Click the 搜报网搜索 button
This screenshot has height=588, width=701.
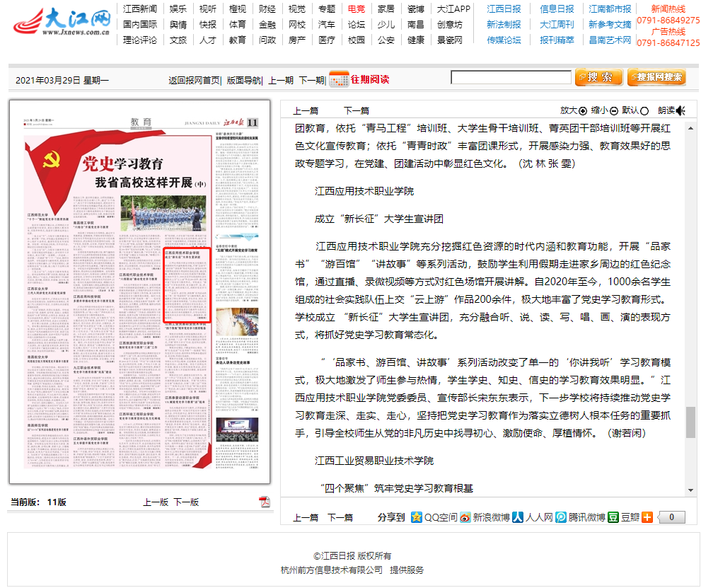point(656,77)
